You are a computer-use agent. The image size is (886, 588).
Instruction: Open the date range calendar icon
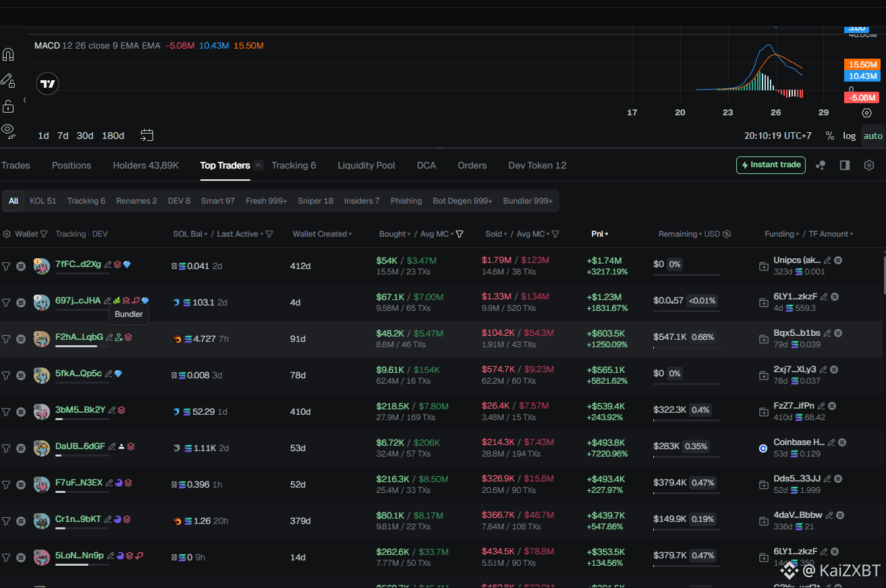click(147, 136)
